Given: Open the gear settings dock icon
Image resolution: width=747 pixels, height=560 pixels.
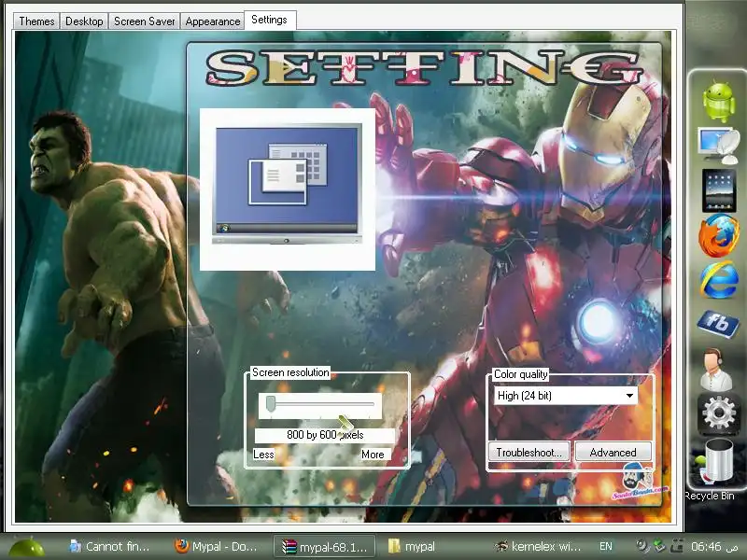Looking at the screenshot, I should pos(718,413).
